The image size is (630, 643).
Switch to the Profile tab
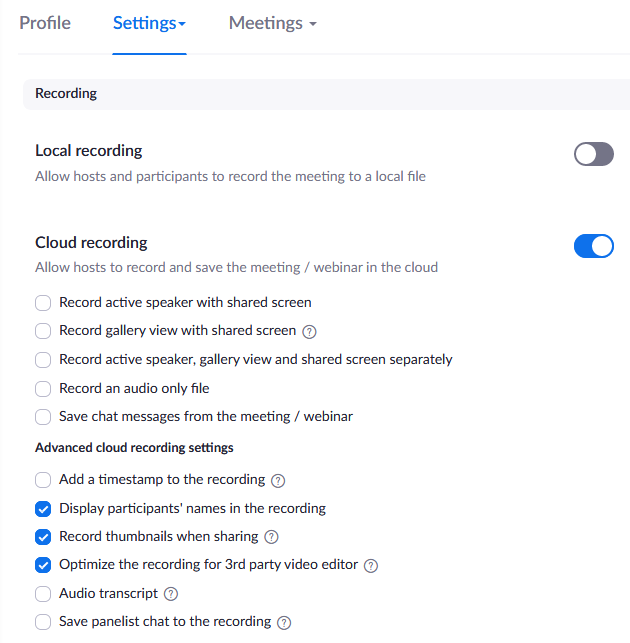click(x=45, y=23)
